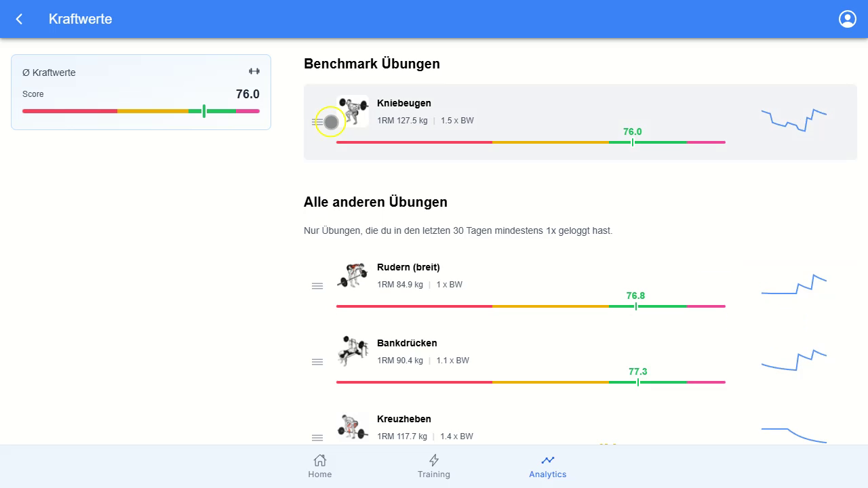Open the Bankdrücken exercise title
Image resolution: width=868 pixels, height=488 pixels.
pos(407,343)
